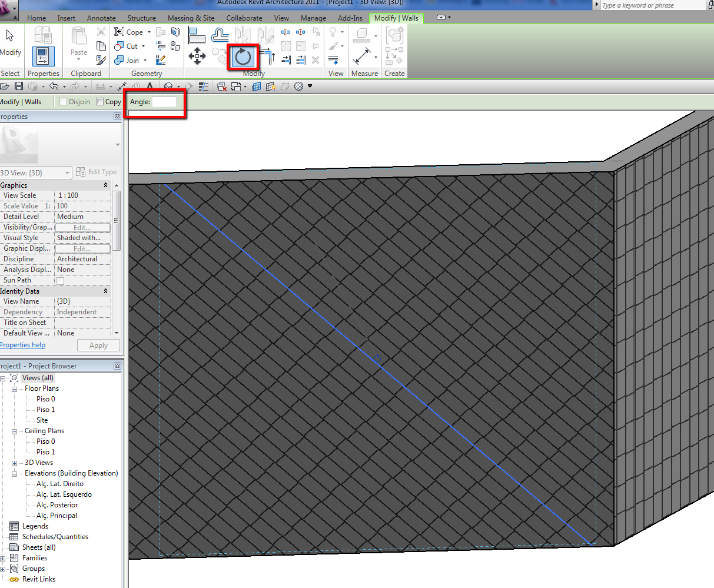Click the Angle input field
Viewport: 714px width, 588px height.
coord(164,102)
